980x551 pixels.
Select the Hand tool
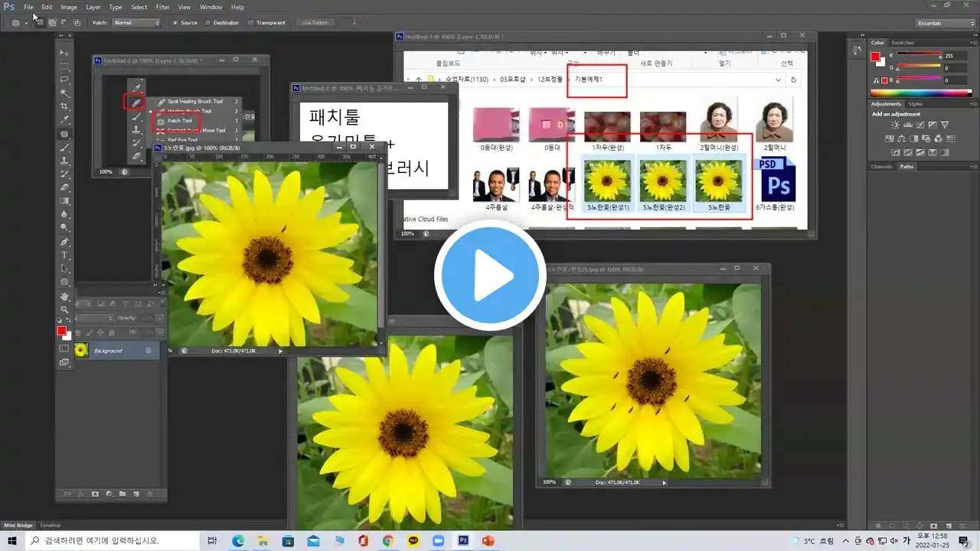[x=65, y=295]
